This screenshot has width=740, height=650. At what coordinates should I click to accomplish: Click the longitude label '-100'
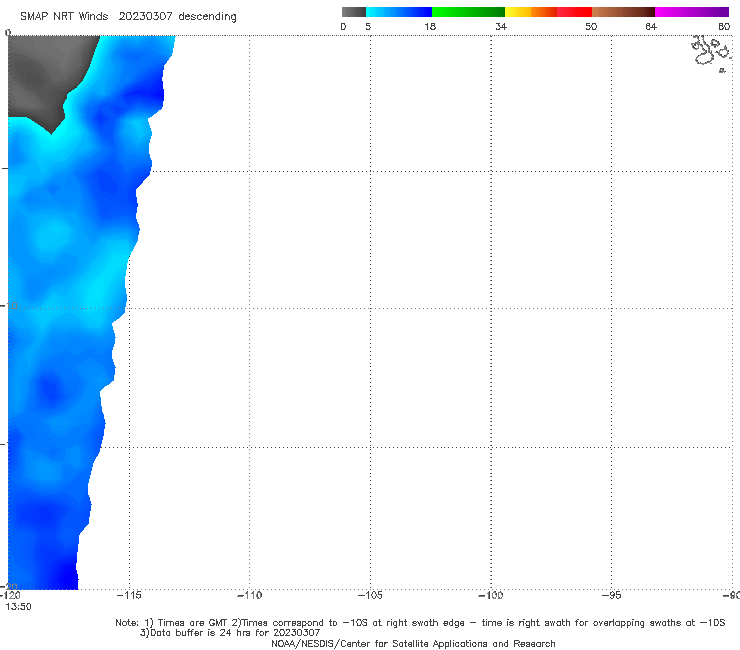[491, 595]
